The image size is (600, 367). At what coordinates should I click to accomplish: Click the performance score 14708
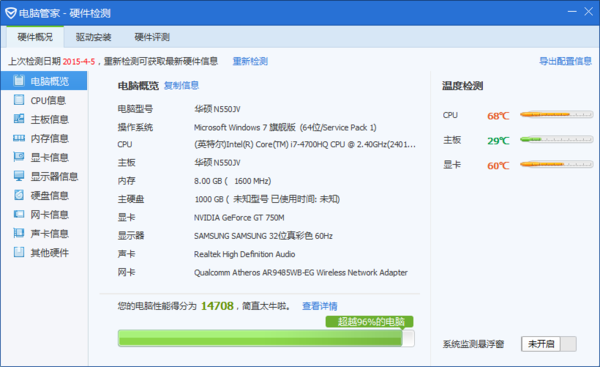217,306
